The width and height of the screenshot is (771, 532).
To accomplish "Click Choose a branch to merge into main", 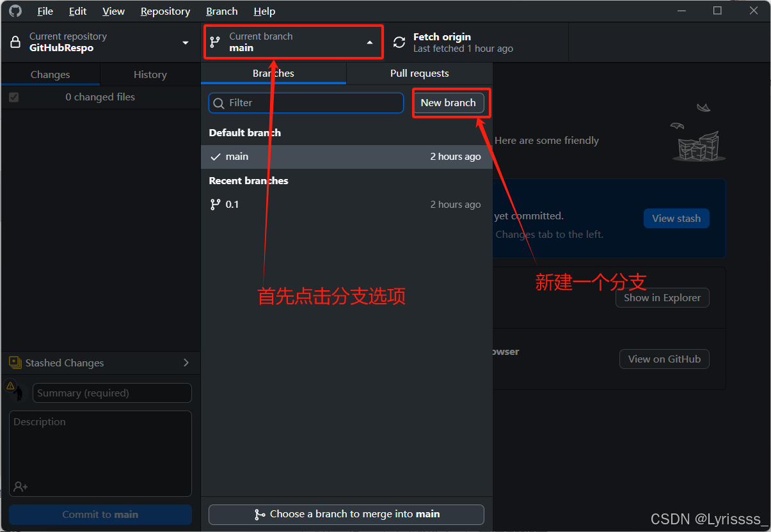I will [x=346, y=514].
